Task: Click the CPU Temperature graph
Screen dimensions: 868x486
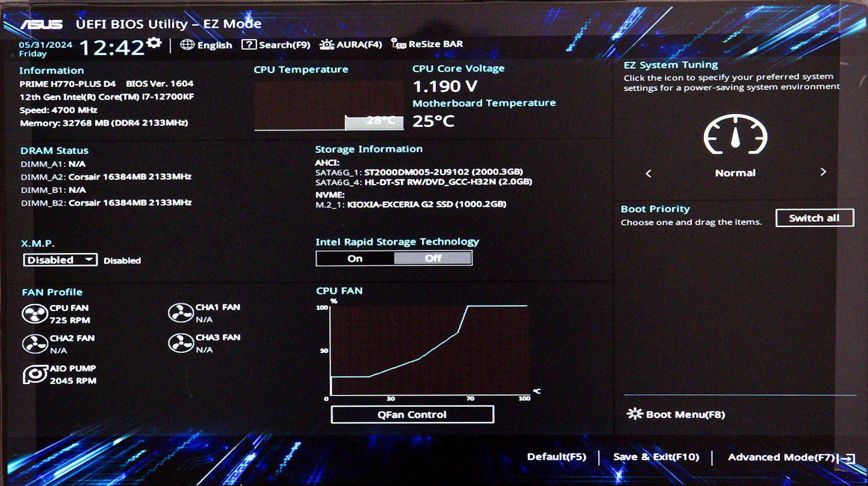Action: point(328,105)
